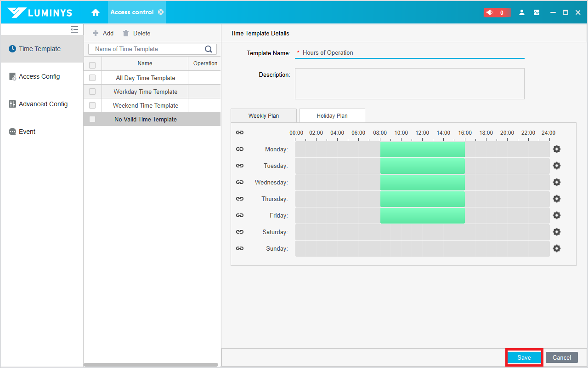
Task: Open Access Config in the sidebar
Action: coord(39,76)
